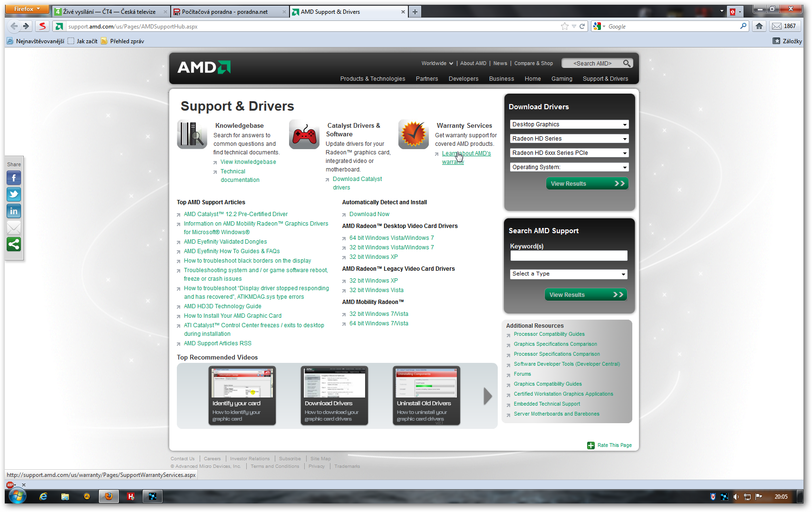Go back with the browser Back arrow

(14, 26)
